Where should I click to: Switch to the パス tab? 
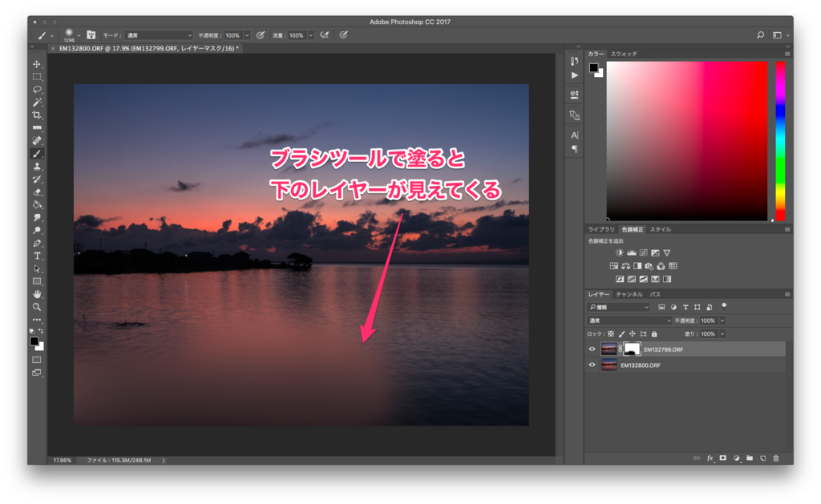coord(655,294)
